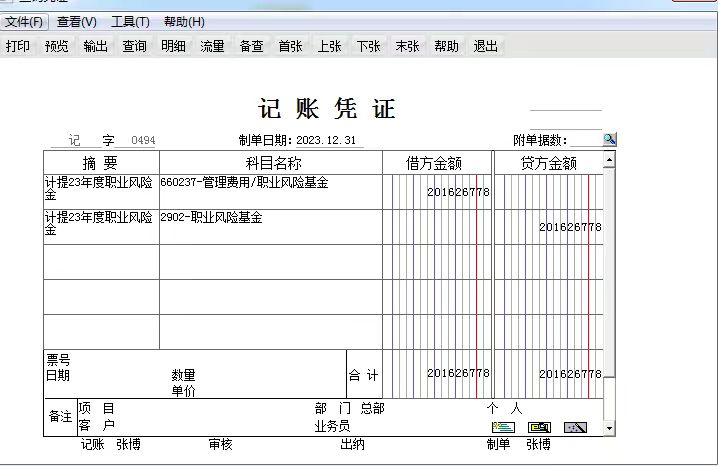
Task: Go to 下张 next voucher
Action: pyautogui.click(x=368, y=46)
